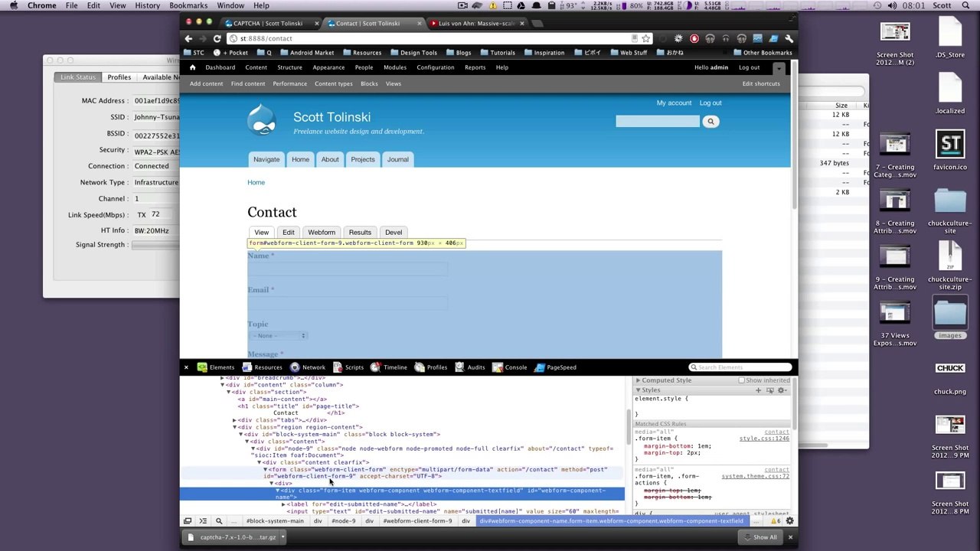Viewport: 980px width, 551px height.
Task: Click the Google Drive menu bar icon
Action: point(521,5)
